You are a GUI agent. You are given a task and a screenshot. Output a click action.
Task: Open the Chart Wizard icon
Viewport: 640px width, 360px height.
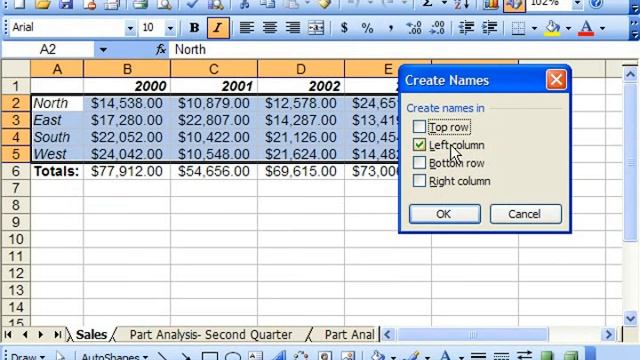[490, 4]
